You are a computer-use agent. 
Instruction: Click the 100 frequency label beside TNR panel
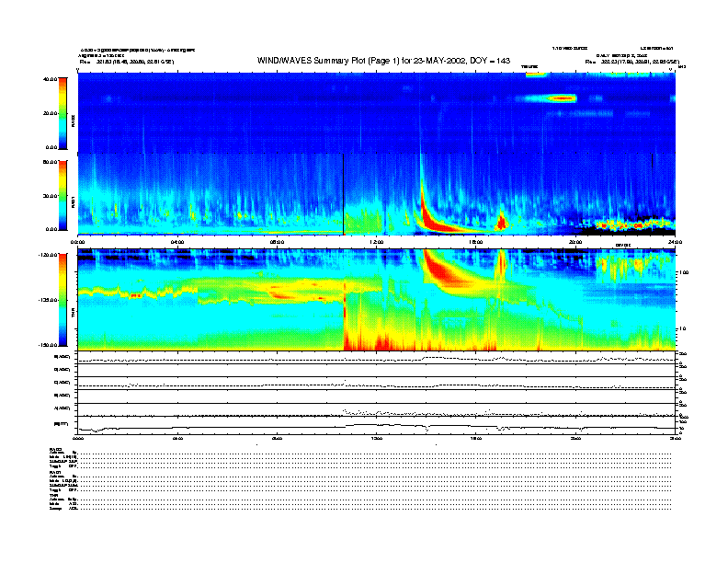pos(684,272)
